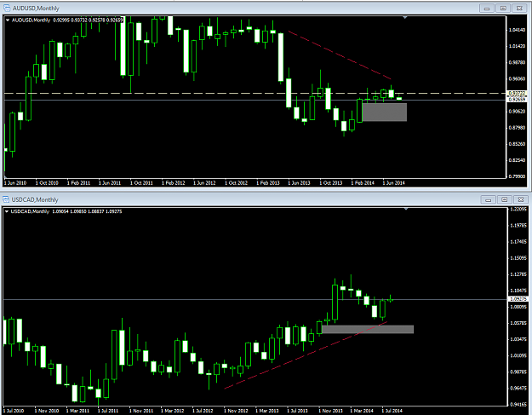Select the gray rectangle on USDCAD chart
The height and width of the screenshot is (415, 532).
tap(368, 329)
